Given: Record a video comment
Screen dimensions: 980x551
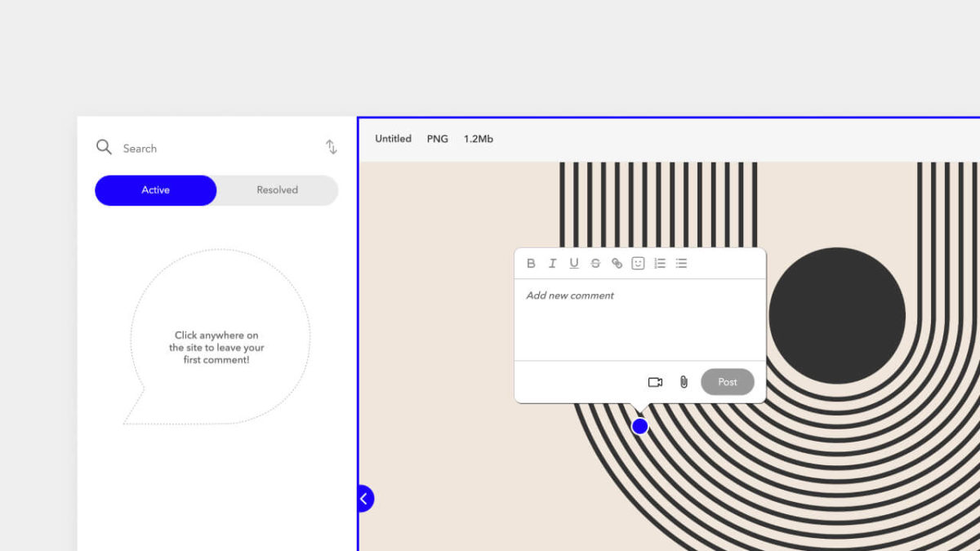Looking at the screenshot, I should (x=654, y=381).
